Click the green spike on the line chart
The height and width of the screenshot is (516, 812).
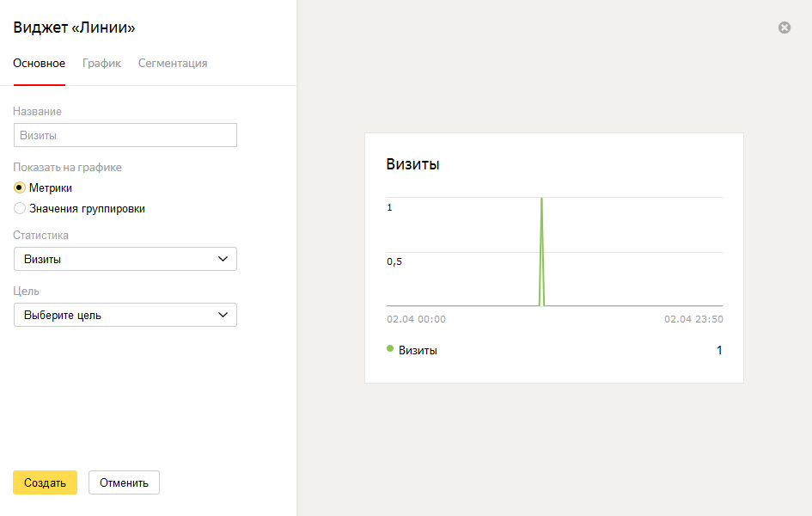pos(541,252)
